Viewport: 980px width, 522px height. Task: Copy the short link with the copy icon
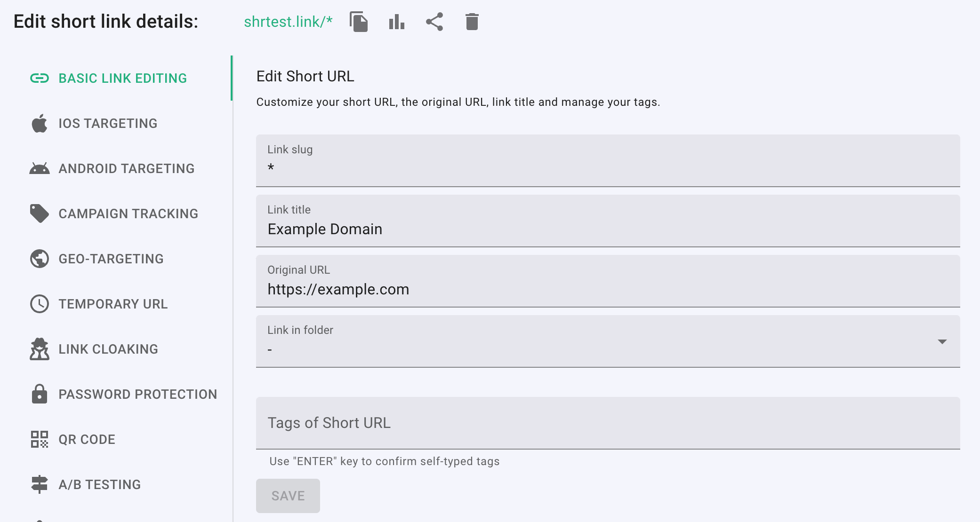[359, 22]
